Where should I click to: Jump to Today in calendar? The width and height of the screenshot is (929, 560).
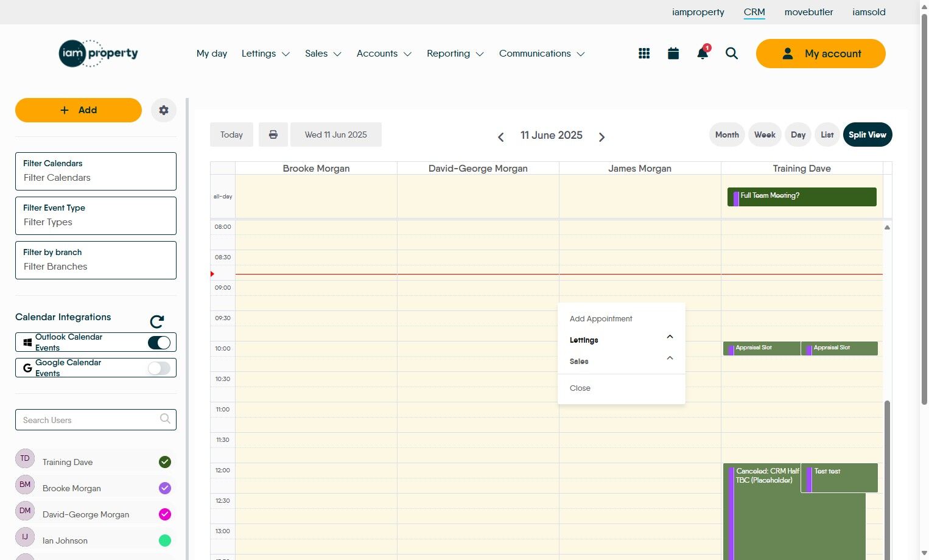tap(231, 135)
